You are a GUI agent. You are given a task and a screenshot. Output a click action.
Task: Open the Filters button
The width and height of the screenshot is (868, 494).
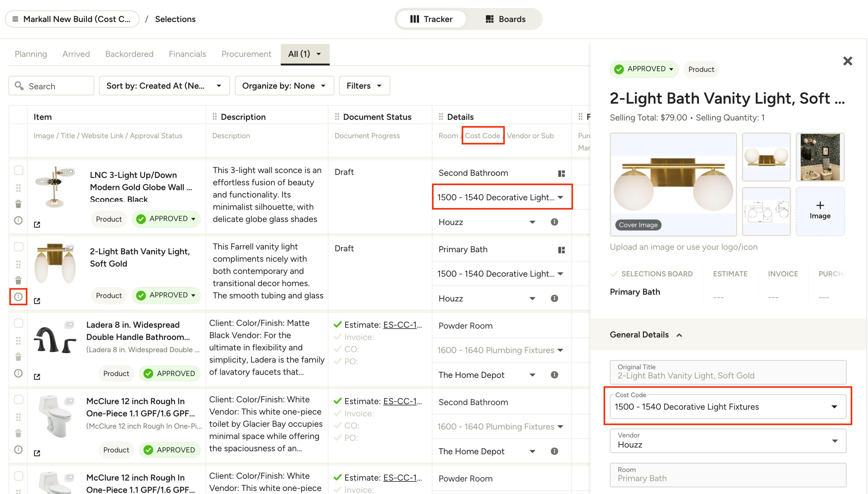pos(364,86)
